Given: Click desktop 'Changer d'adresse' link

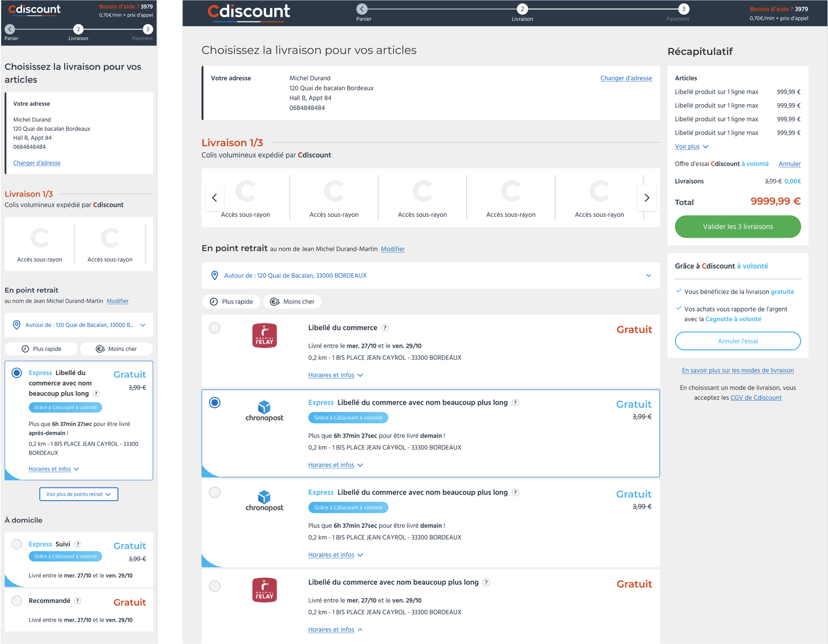Looking at the screenshot, I should click(626, 78).
